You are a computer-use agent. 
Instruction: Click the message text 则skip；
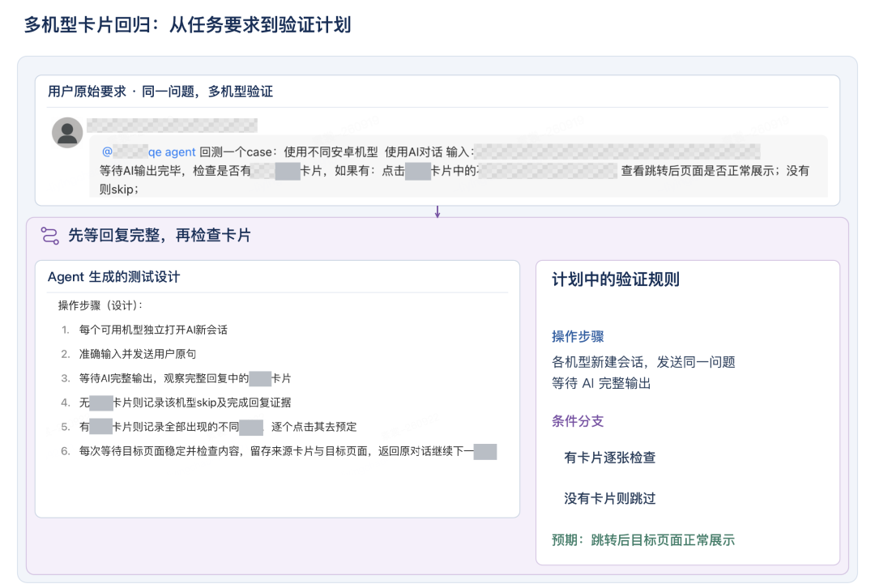[x=119, y=190]
